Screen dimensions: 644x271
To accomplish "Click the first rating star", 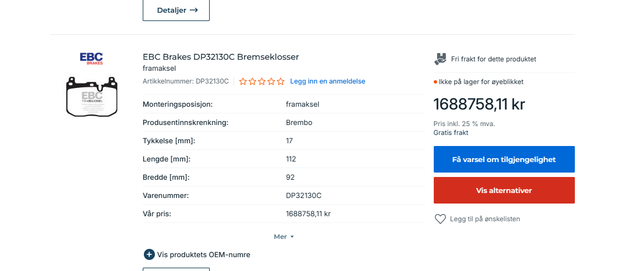I will click(243, 81).
